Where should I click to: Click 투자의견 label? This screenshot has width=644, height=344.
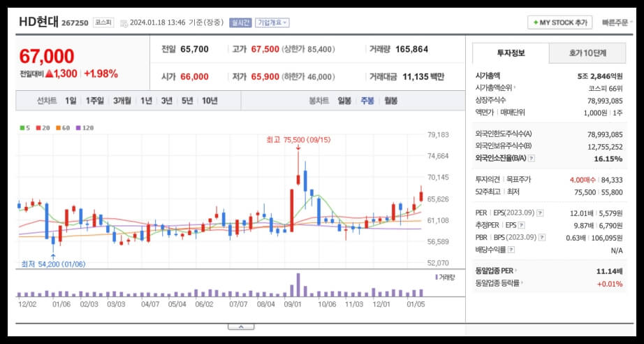(x=488, y=180)
